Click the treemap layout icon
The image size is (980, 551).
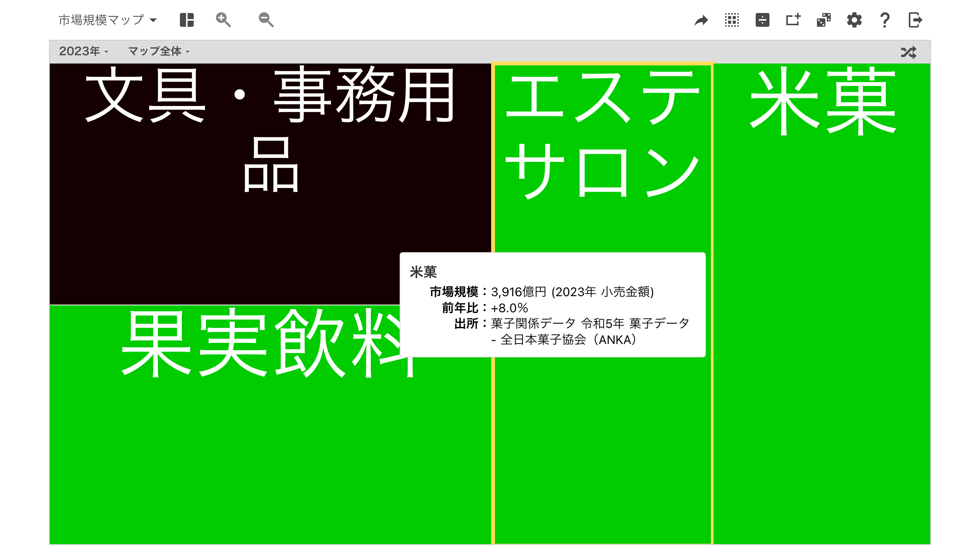187,20
